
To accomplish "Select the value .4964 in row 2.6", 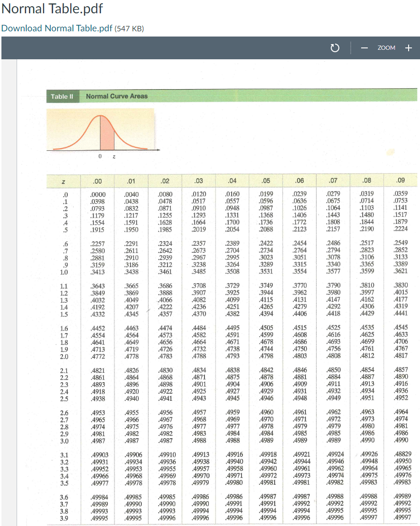I will point(401,412).
